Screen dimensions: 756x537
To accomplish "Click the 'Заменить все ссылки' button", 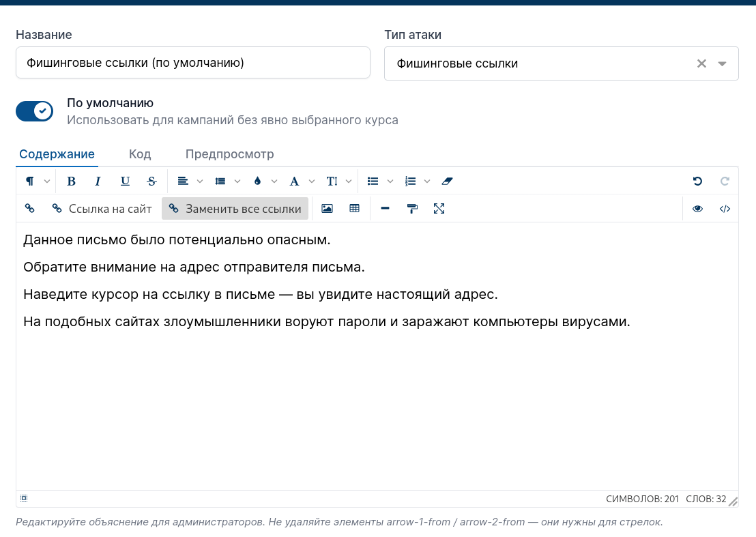I will (235, 209).
